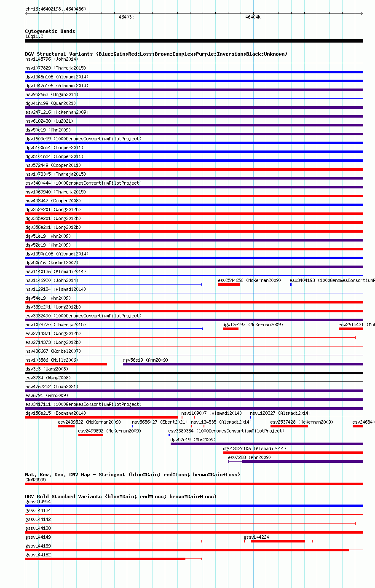Viewport: 375px width, 588px height.
Task: Click the red dgv156e215 (Boomsma2014) feature bar
Action: click(x=102, y=417)
